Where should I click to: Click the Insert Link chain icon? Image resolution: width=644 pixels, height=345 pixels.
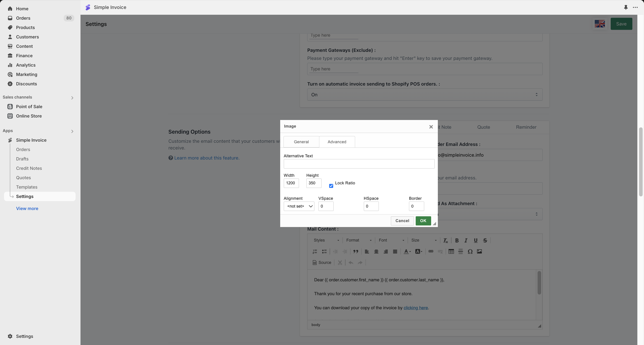[x=430, y=252]
